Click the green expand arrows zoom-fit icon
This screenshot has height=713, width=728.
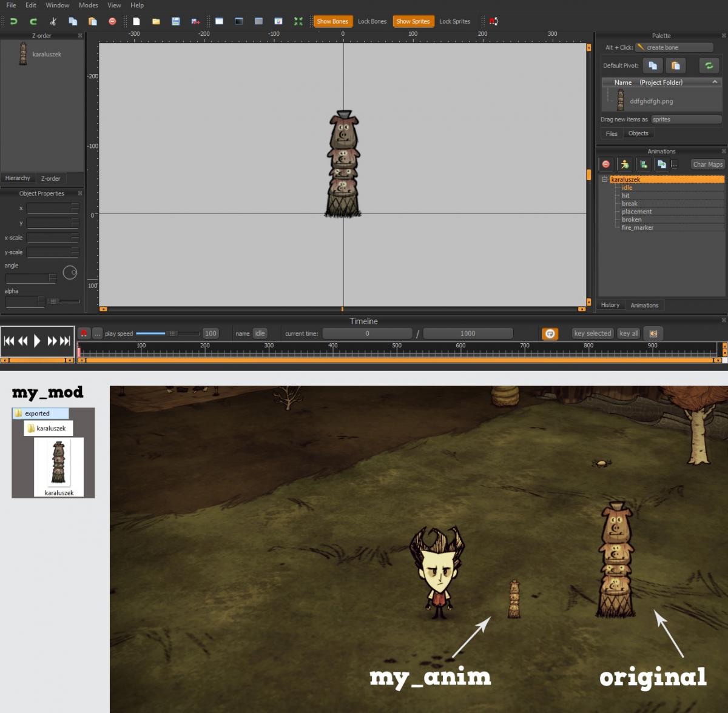[x=298, y=21]
